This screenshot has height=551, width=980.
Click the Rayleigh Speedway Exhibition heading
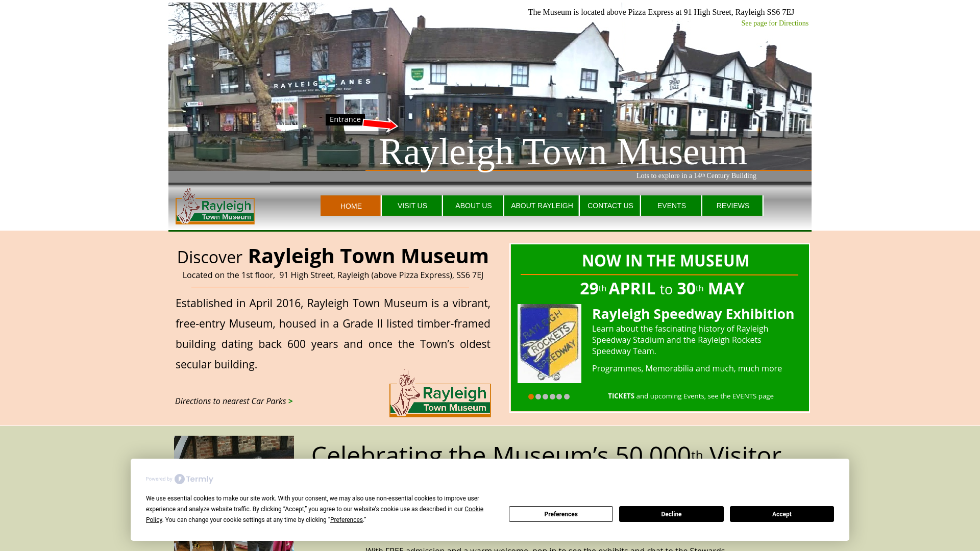coord(693,314)
